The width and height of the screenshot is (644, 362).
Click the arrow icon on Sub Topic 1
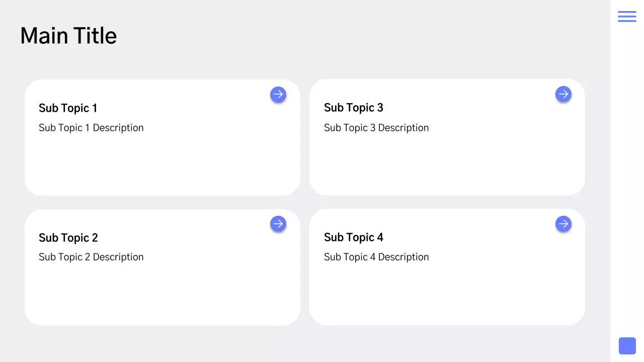tap(278, 95)
